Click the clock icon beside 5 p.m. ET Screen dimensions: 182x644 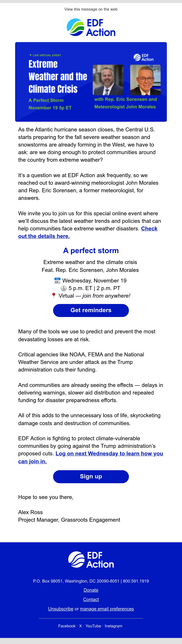point(64,288)
